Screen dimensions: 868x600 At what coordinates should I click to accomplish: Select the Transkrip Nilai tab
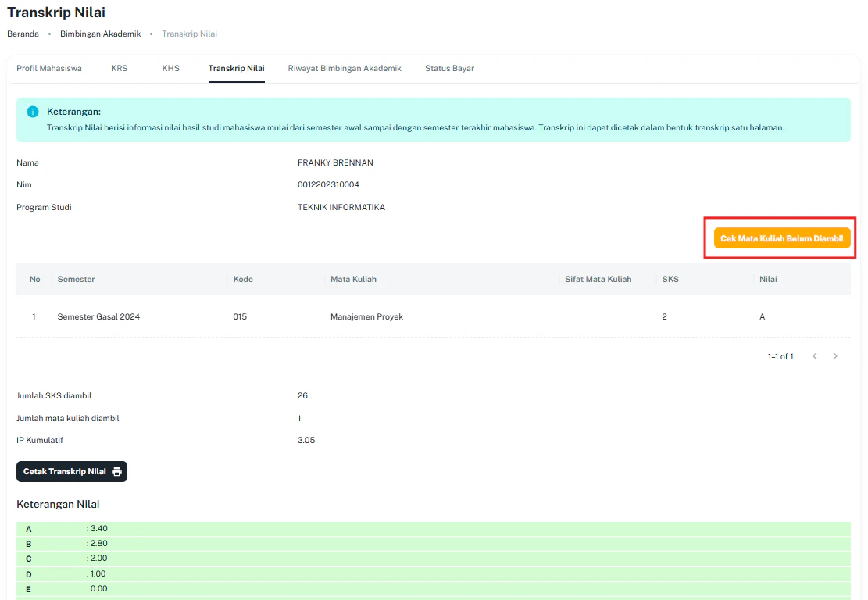click(237, 68)
